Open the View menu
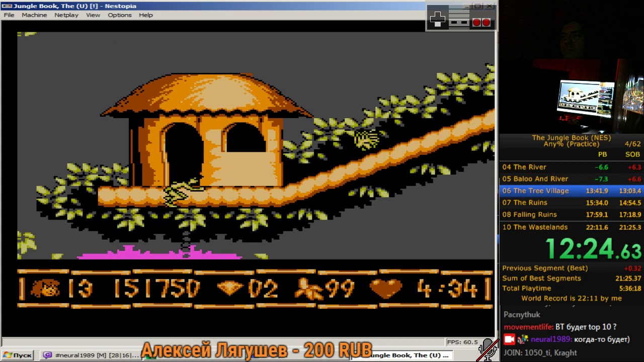The height and width of the screenshot is (362, 644). pos(93,15)
